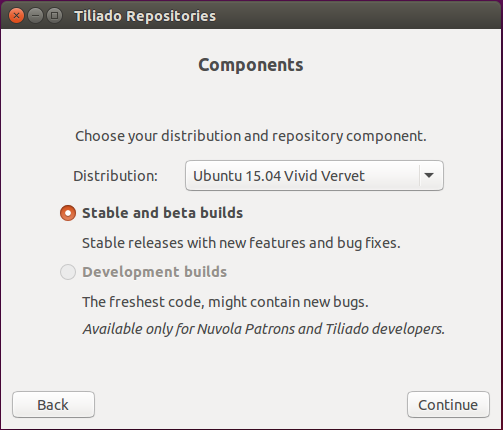
Task: Select the Stable and beta builds radio button
Action: [x=68, y=213]
